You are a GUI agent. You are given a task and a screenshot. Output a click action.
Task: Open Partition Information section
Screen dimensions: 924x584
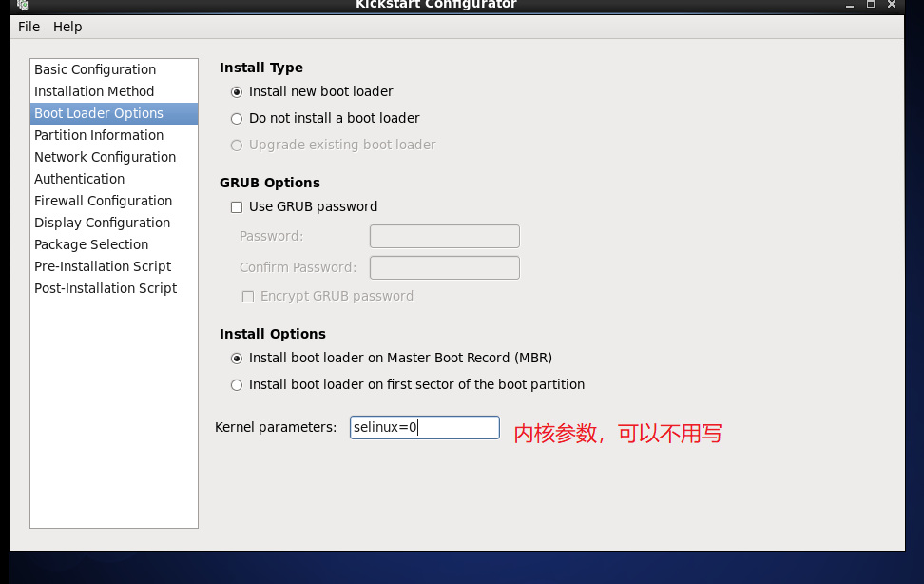(x=114, y=135)
